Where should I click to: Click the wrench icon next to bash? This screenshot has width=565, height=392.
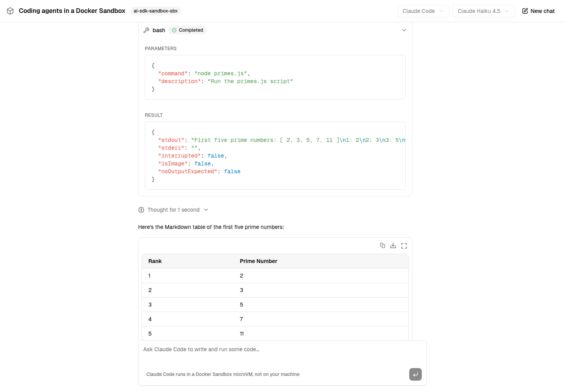(146, 30)
